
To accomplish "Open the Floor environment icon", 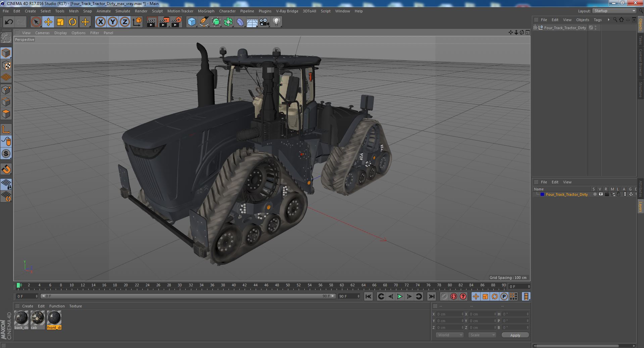I will pyautogui.click(x=252, y=22).
